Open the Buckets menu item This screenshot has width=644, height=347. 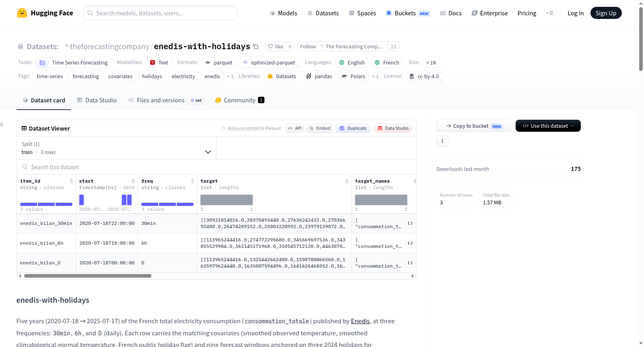tap(408, 13)
